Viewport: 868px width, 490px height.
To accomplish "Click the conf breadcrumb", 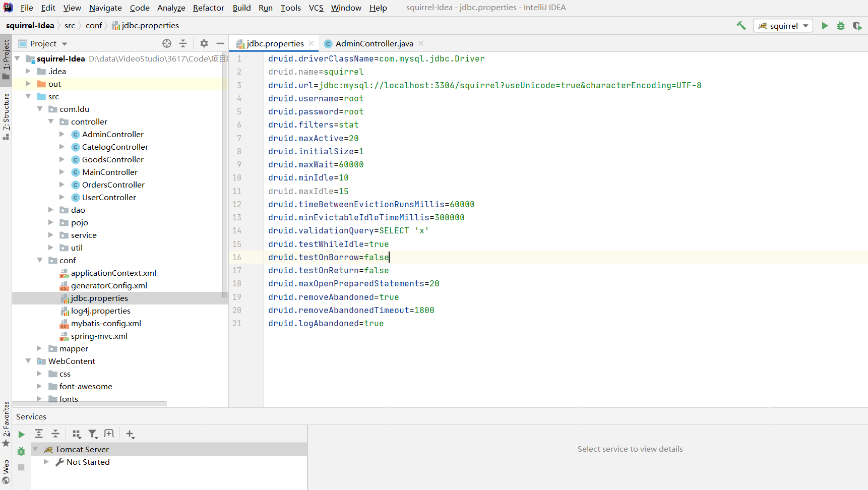I will [94, 25].
